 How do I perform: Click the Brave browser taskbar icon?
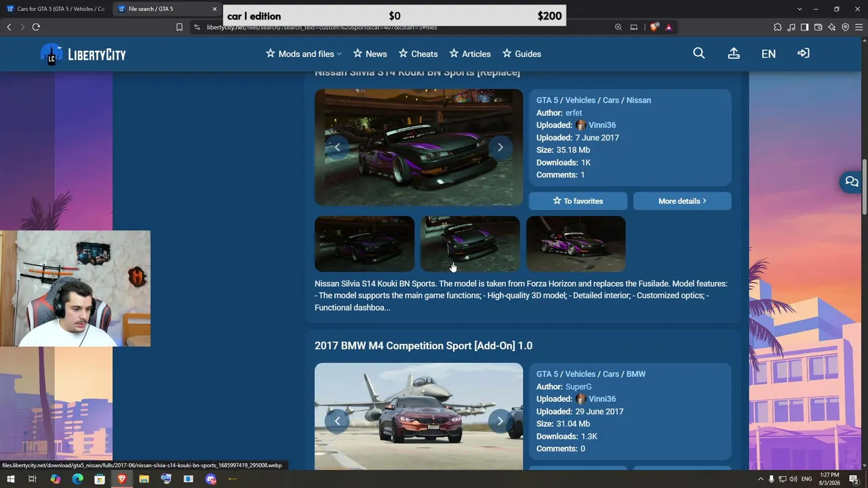coord(122,479)
